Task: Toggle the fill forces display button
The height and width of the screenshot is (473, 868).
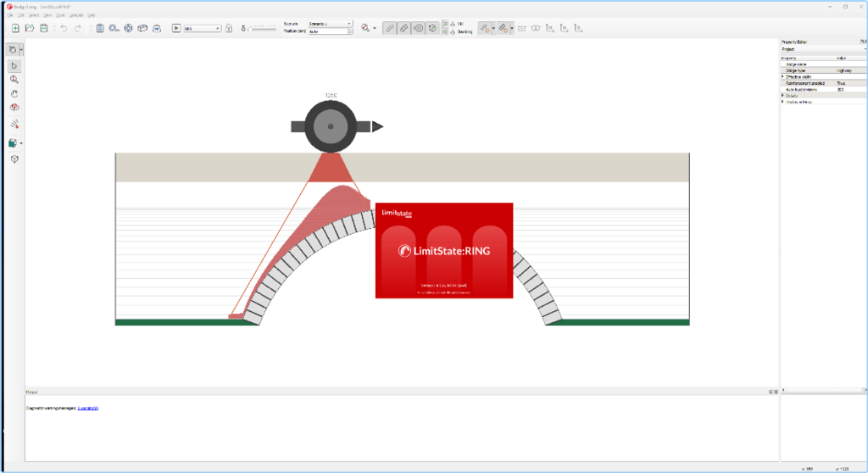Action: (390, 28)
